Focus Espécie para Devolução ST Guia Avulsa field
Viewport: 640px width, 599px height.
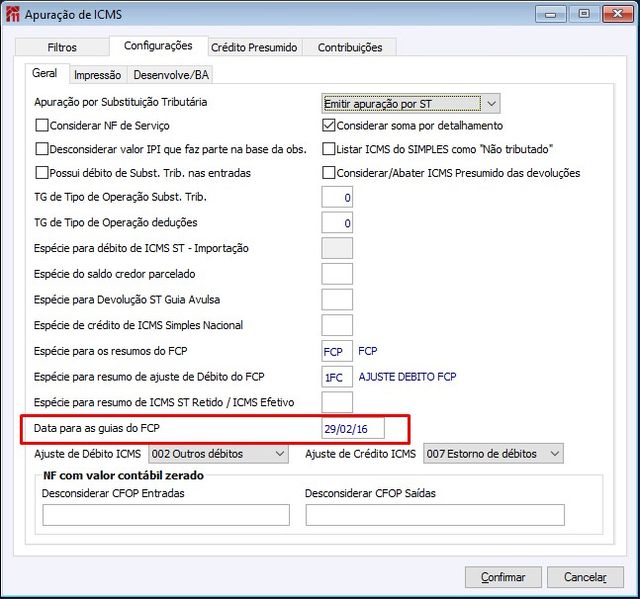coord(337,300)
